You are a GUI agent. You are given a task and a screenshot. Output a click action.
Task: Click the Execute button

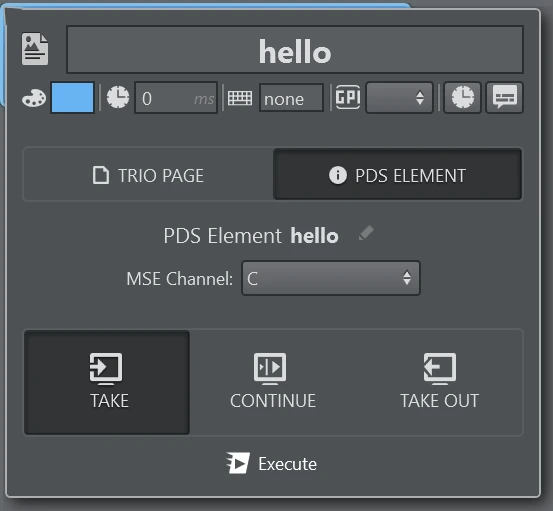pos(272,463)
